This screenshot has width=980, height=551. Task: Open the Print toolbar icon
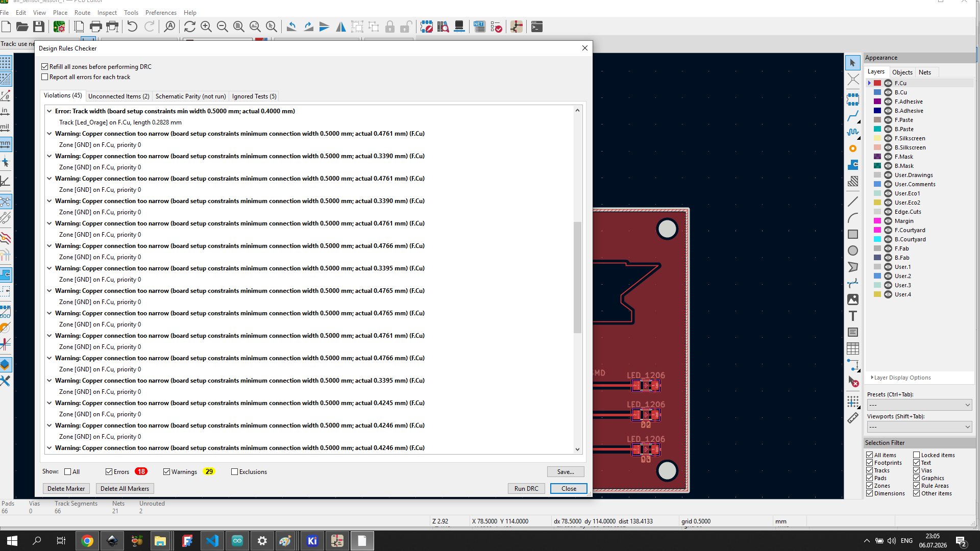pos(95,27)
